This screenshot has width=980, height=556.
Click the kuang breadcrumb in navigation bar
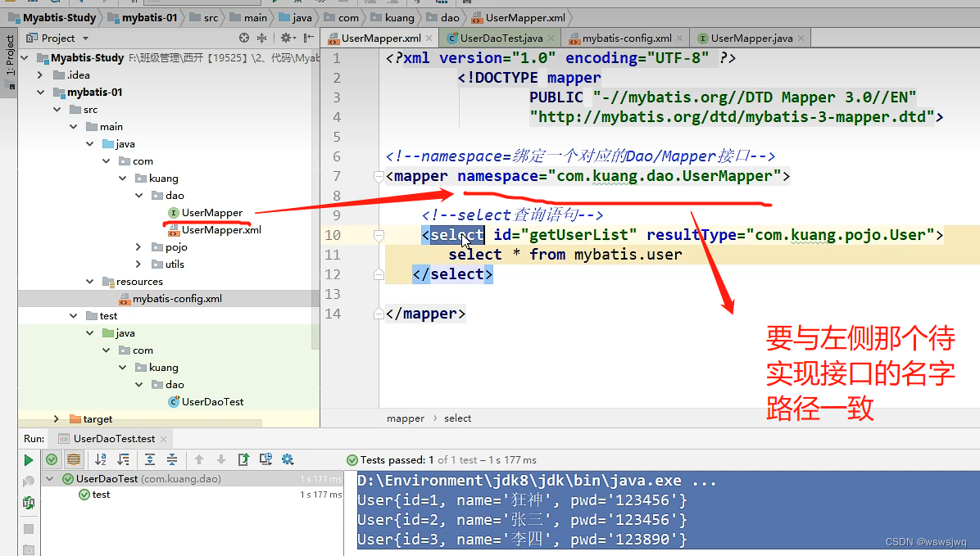tap(392, 17)
